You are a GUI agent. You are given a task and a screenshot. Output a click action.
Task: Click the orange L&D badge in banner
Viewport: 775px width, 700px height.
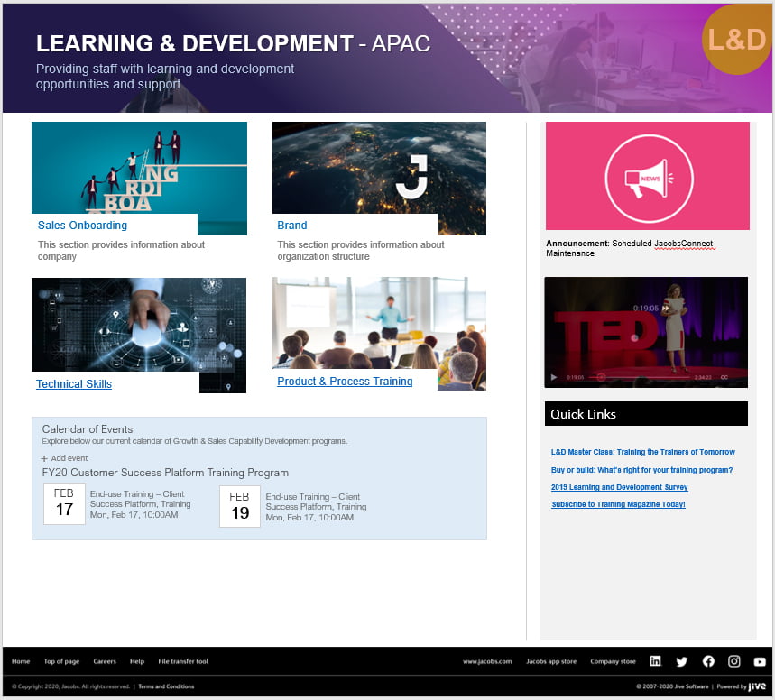coord(736,40)
